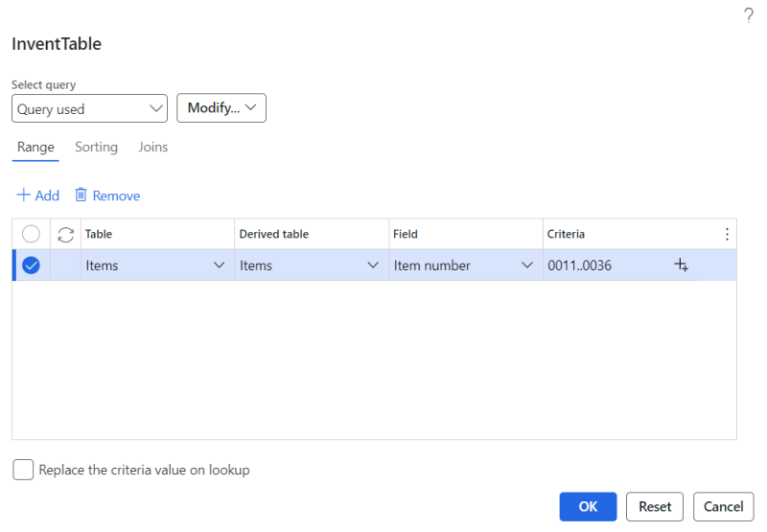Click the plus icon beside Add
Image resolution: width=767 pixels, height=532 pixels.
pos(23,196)
